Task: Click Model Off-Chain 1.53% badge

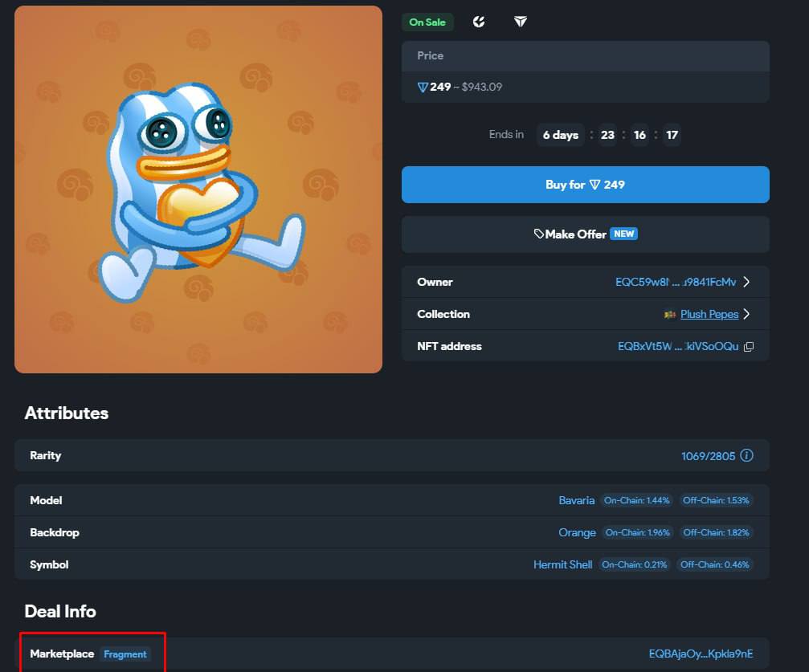Action: pyautogui.click(x=716, y=500)
